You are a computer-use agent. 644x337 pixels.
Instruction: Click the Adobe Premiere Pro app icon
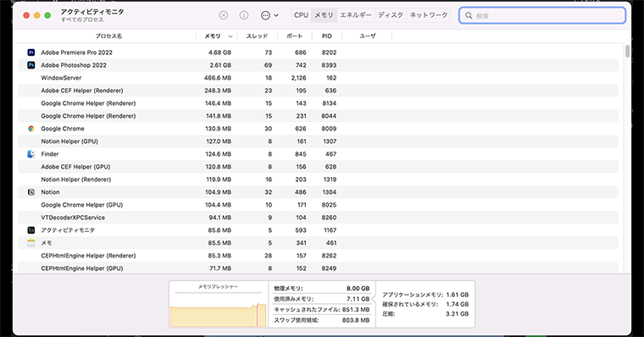[x=31, y=52]
